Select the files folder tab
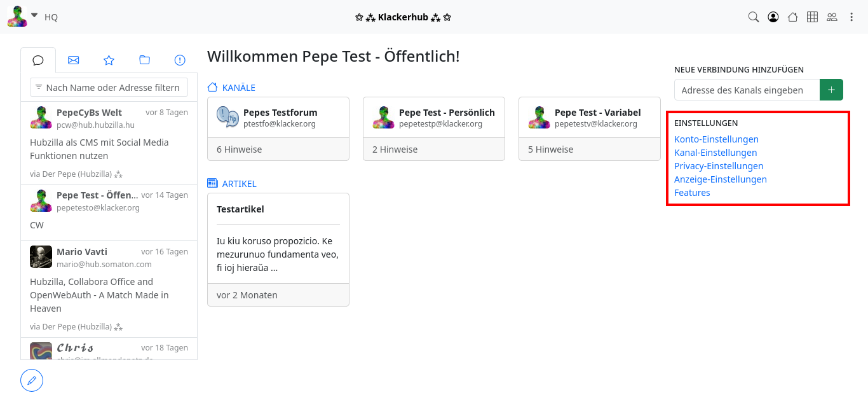 tap(144, 60)
